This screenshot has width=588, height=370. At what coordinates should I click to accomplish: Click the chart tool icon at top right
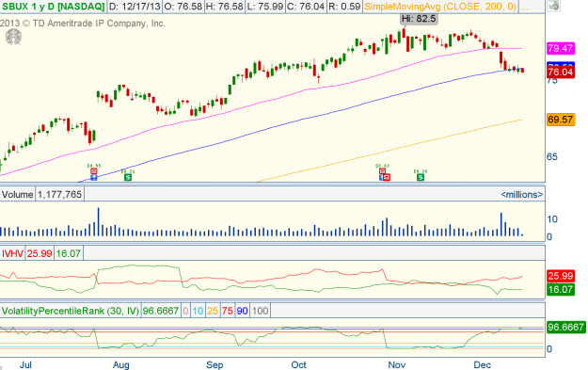coord(553,6)
